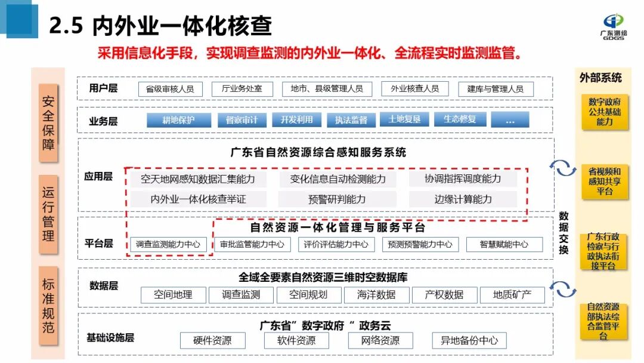Screen dimensions: 644x363
Task: Select the 地质矿产 data box
Action: (513, 295)
